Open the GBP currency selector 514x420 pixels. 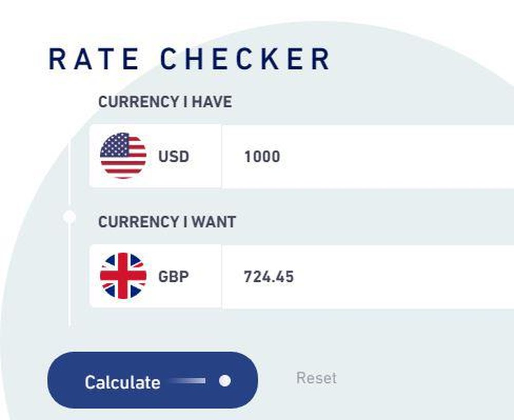coord(155,277)
